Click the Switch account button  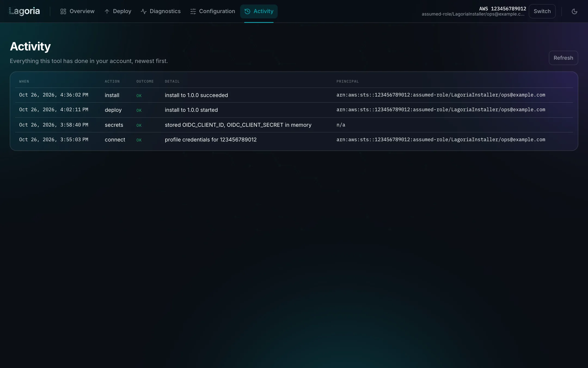click(542, 11)
